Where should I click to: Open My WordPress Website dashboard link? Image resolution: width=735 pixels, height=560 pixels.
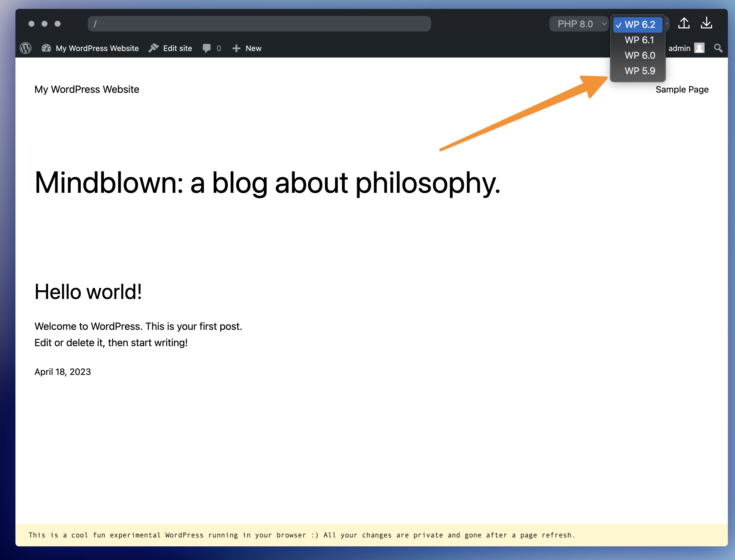[x=90, y=48]
